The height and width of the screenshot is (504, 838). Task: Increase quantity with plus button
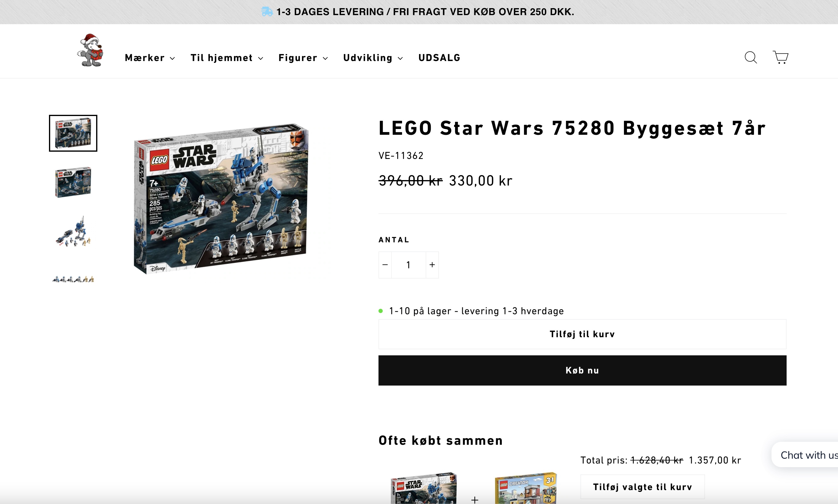432,265
